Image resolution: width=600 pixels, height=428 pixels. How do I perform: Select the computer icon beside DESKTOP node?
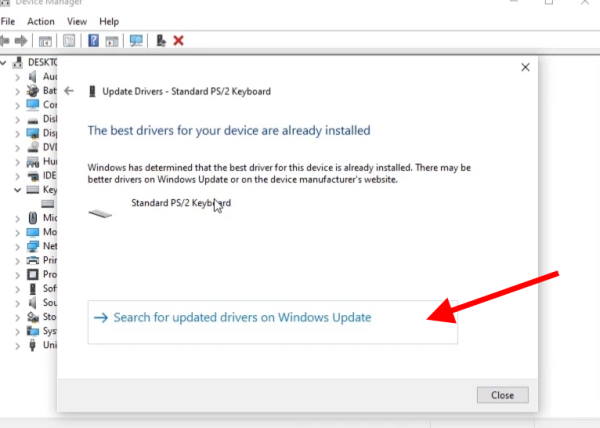18,62
